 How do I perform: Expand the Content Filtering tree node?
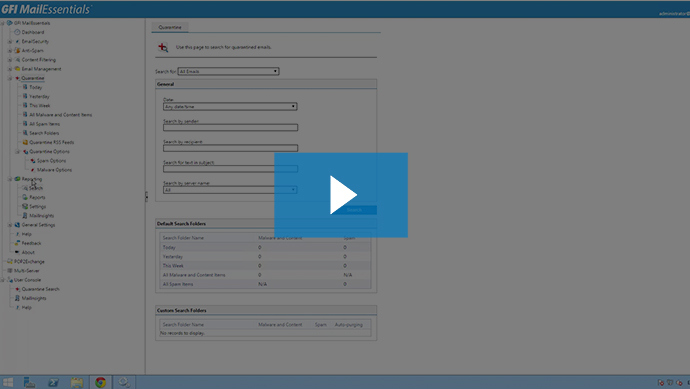pos(10,60)
